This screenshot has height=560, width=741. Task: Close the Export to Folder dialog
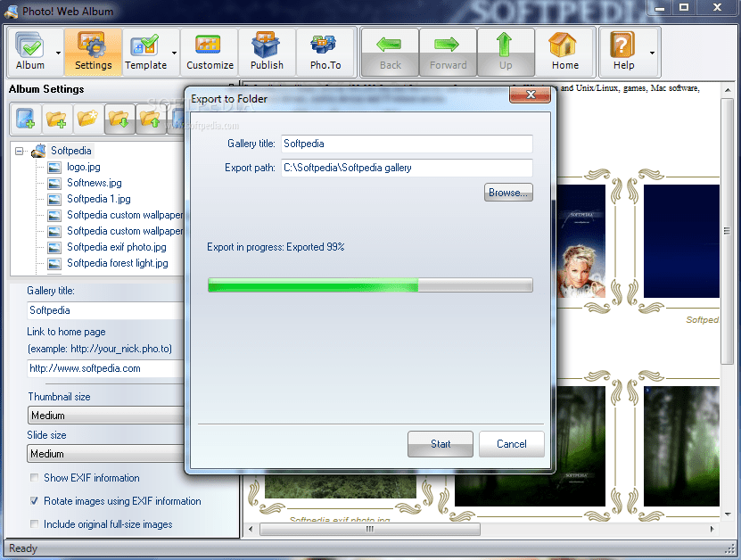coord(531,95)
